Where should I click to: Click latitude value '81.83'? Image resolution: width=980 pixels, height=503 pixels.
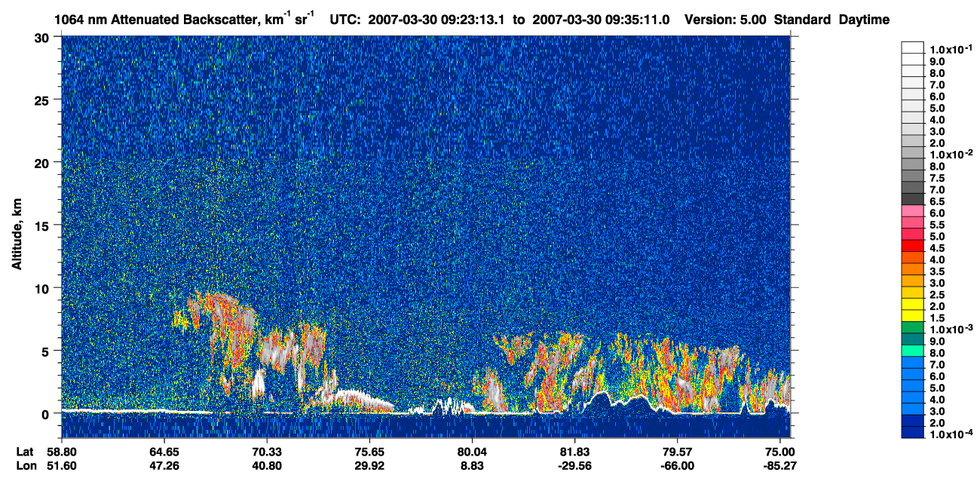pyautogui.click(x=574, y=452)
